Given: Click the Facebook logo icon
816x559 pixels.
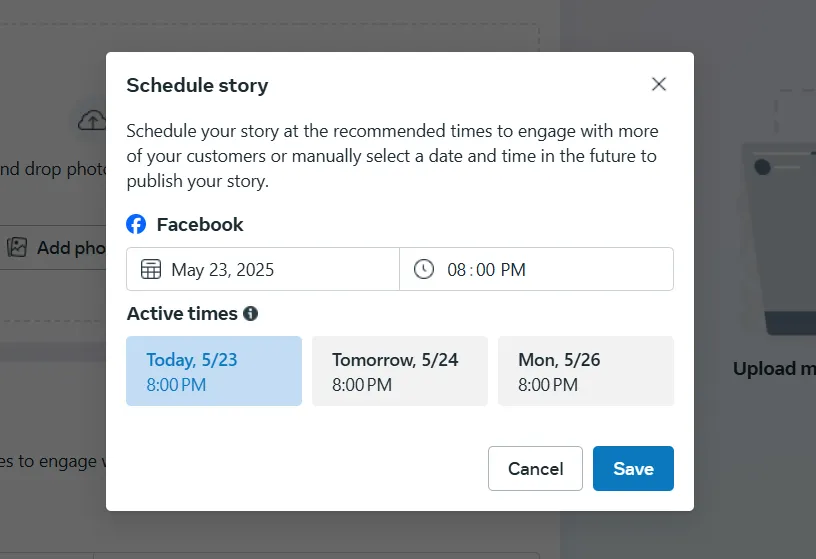Looking at the screenshot, I should (x=136, y=224).
